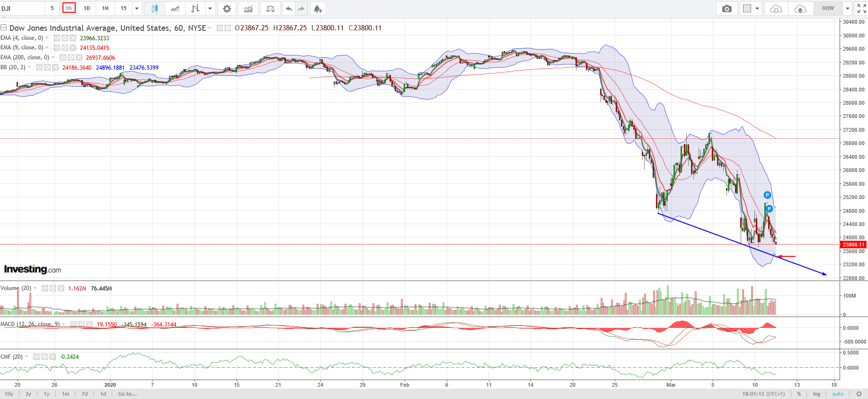Open settings for CMF (20)

pyautogui.click(x=44, y=357)
